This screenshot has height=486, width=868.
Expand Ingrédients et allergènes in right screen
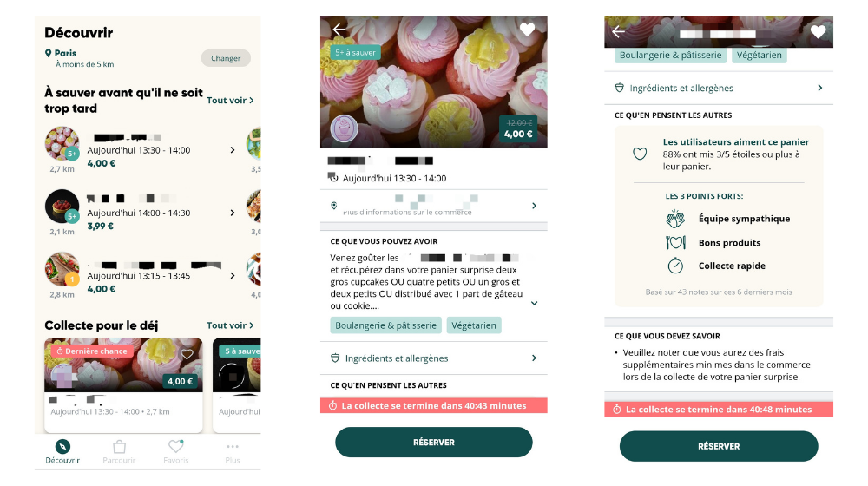pos(719,88)
